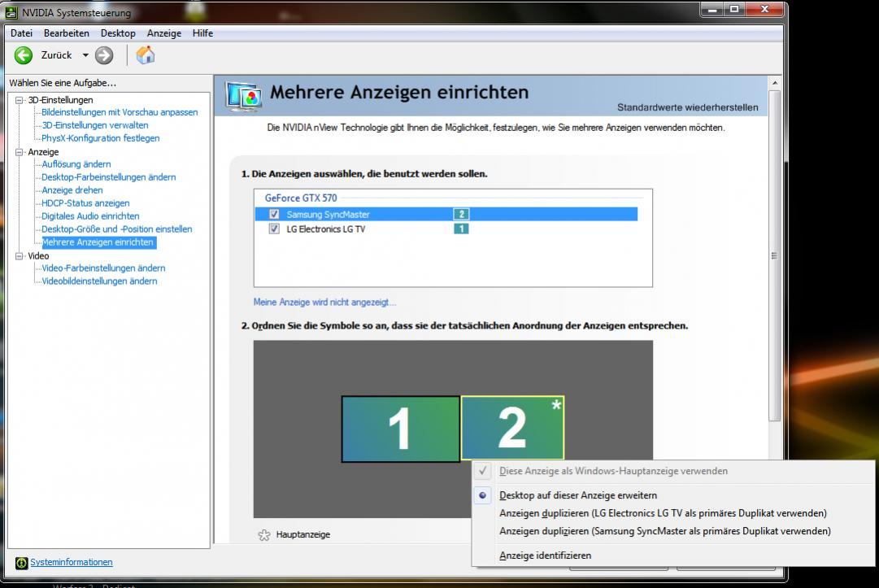879x588 pixels.
Task: Click the forward navigation arrow icon
Action: coord(104,55)
